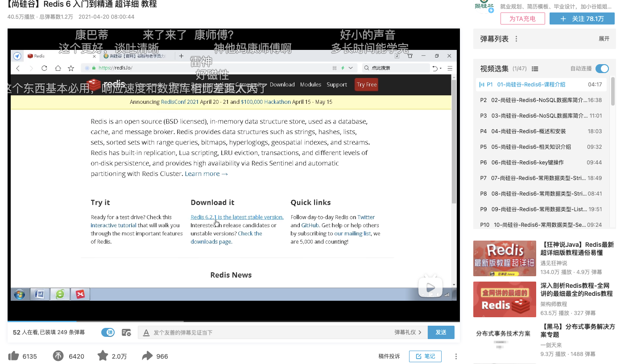637x364 pixels.
Task: Click the Bilibili TV play icon on the video
Action: [430, 287]
